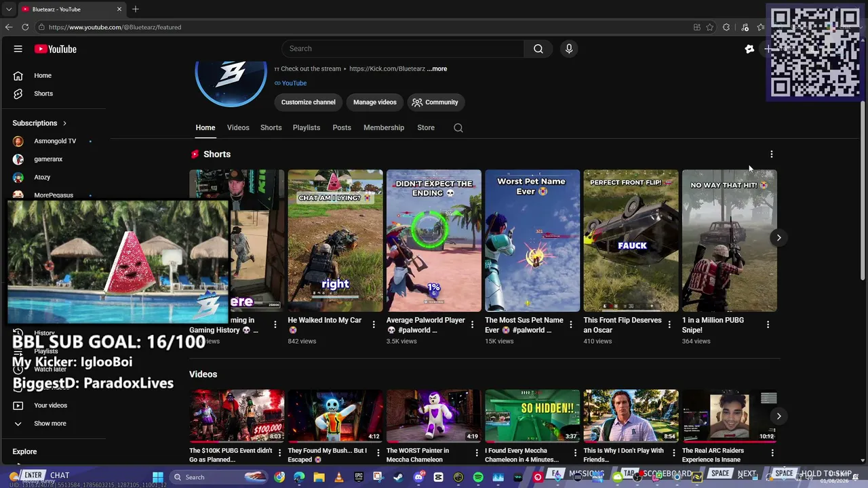Click the channel profile avatar
The height and width of the screenshot is (488, 868).
(x=231, y=84)
